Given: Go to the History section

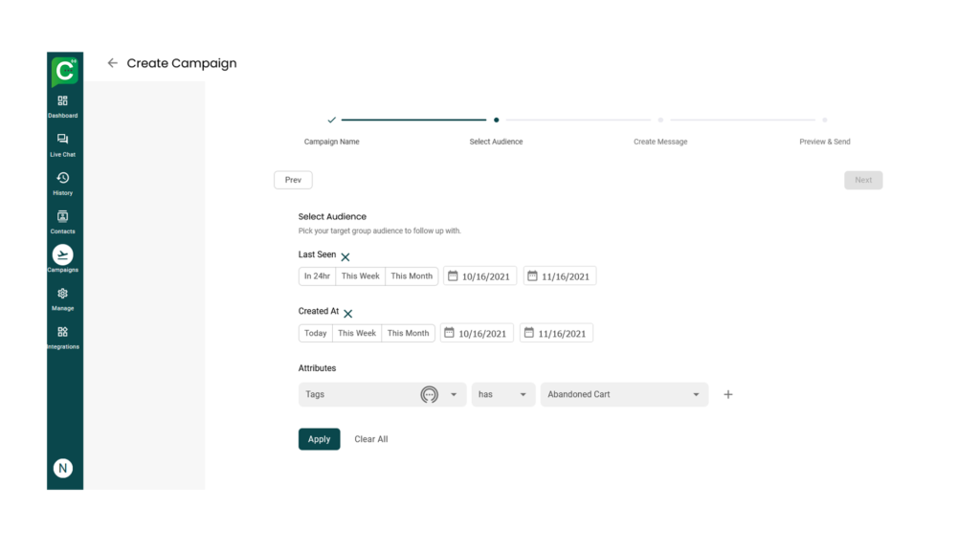Looking at the screenshot, I should pos(63,179).
